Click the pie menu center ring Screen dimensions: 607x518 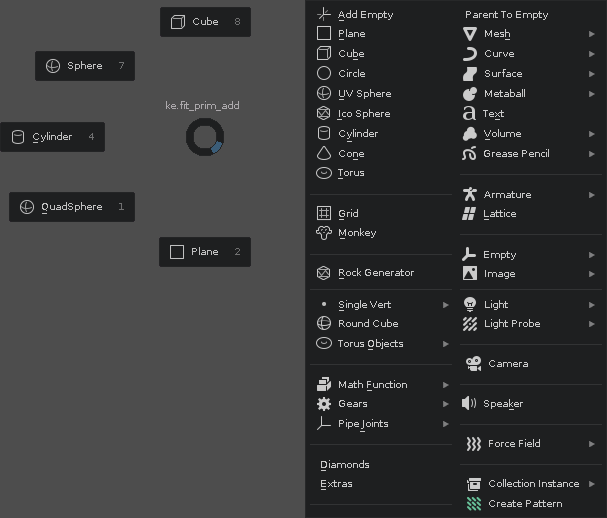point(205,137)
